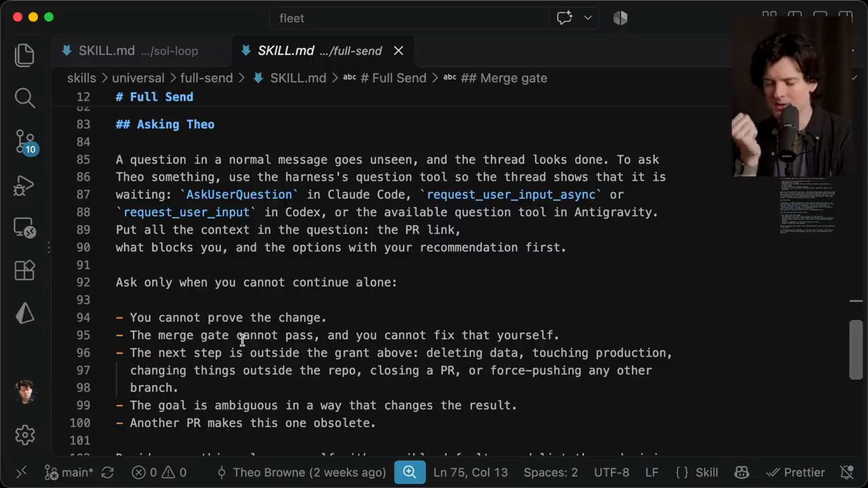Synchronize changes with the sync icon
Image resolution: width=868 pixels, height=488 pixels.
107,472
